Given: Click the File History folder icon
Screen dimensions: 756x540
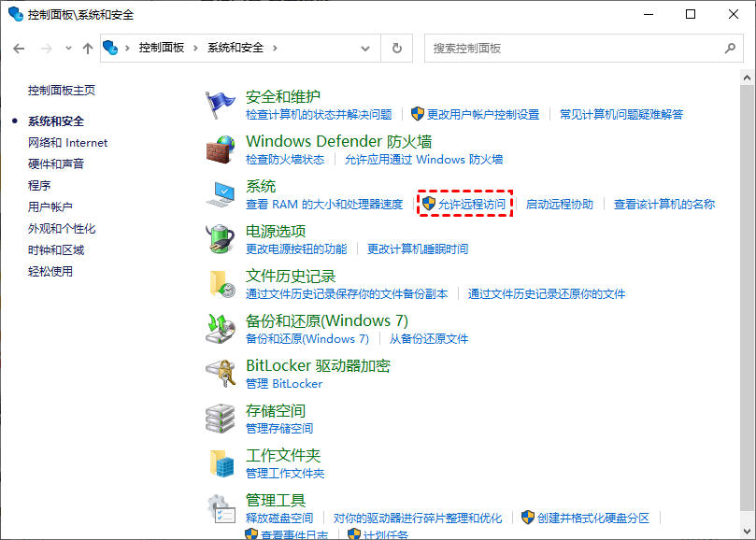Looking at the screenshot, I should click(x=221, y=284).
